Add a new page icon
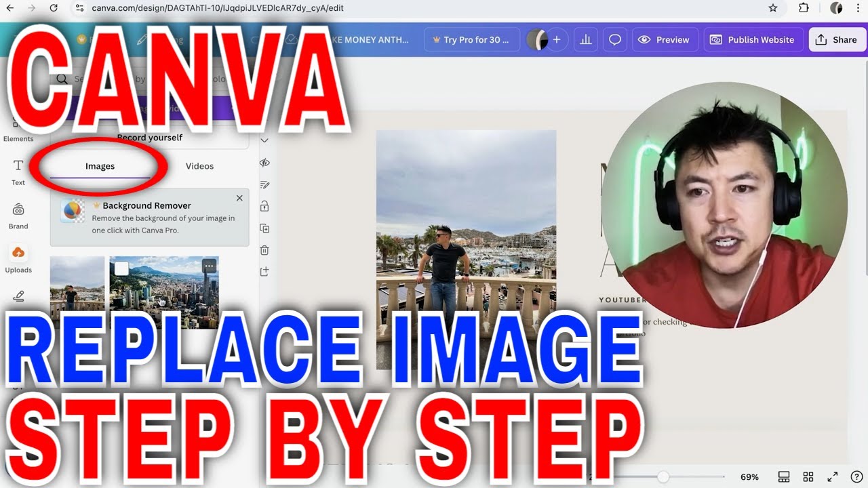868x488 pixels. 264,272
